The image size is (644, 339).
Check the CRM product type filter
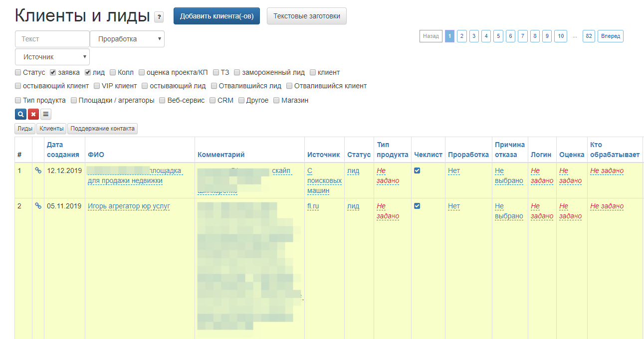click(213, 100)
